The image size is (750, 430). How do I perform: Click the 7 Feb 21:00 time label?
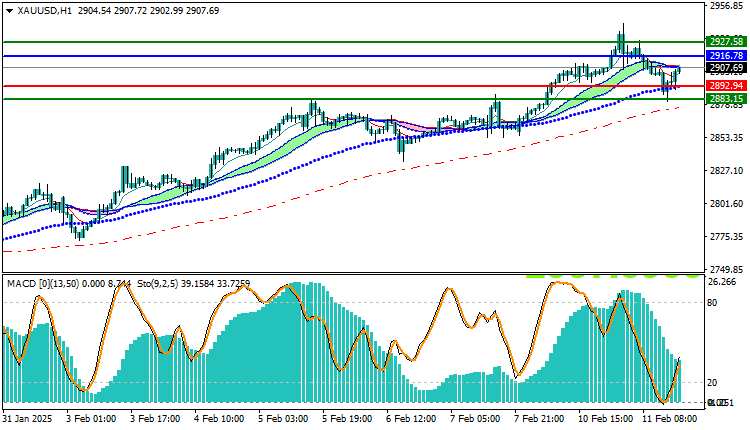pyautogui.click(x=539, y=419)
